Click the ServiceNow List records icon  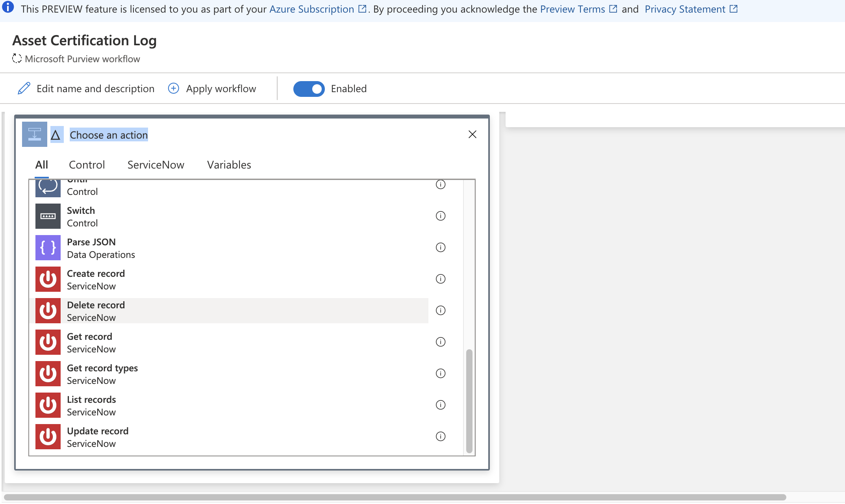click(x=47, y=405)
